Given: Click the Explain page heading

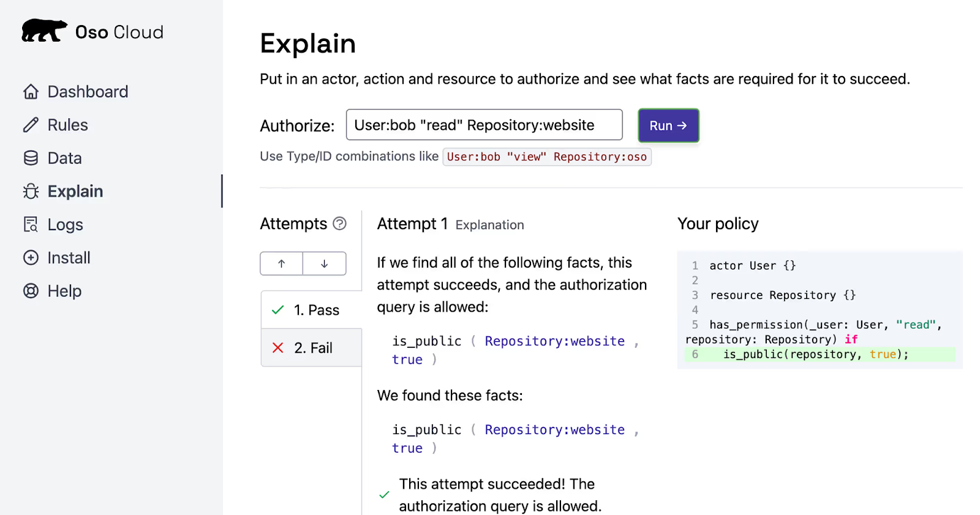Looking at the screenshot, I should (x=307, y=43).
